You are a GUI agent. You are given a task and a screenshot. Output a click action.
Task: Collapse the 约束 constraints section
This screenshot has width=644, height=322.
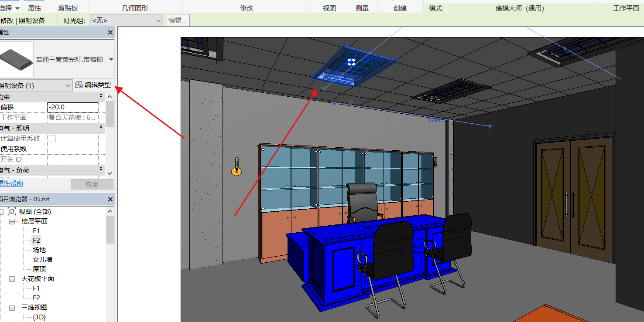click(x=101, y=96)
